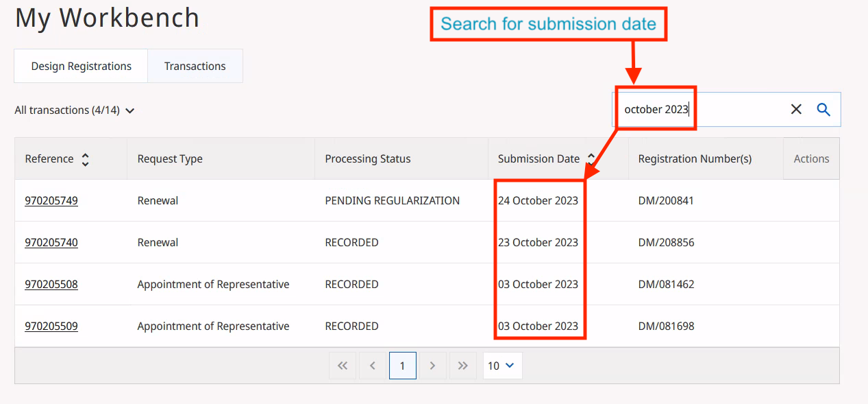Select page 1 in pagination
This screenshot has width=868, height=404.
click(402, 366)
